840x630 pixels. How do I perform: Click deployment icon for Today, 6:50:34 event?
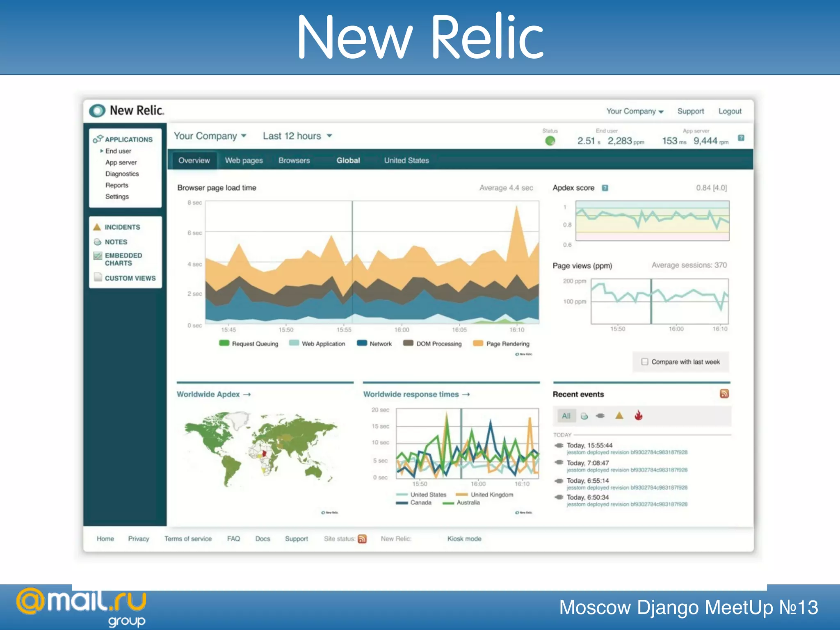click(559, 497)
